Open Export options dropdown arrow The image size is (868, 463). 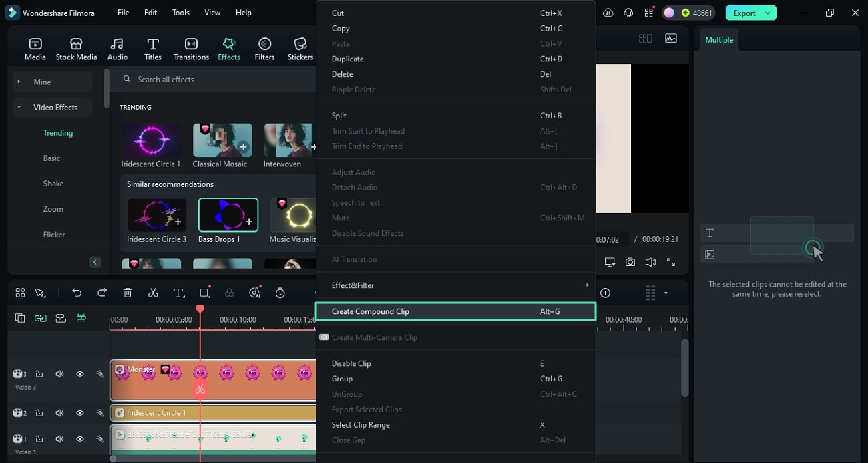pyautogui.click(x=768, y=13)
